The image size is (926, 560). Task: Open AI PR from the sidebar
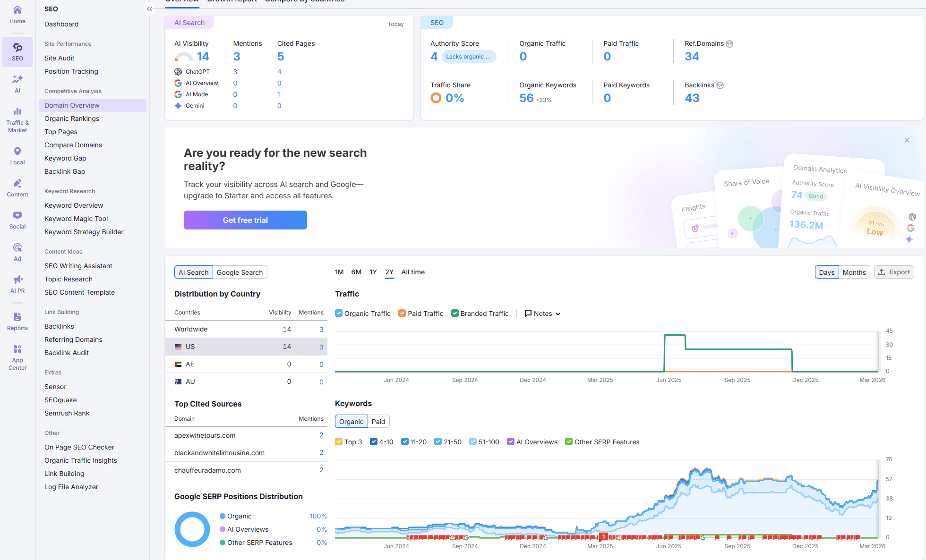(17, 283)
